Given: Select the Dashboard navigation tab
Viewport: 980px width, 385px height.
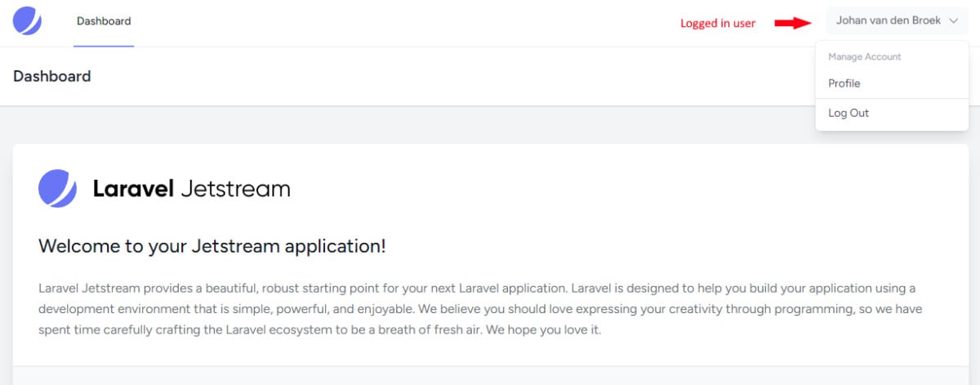Looking at the screenshot, I should 104,21.
